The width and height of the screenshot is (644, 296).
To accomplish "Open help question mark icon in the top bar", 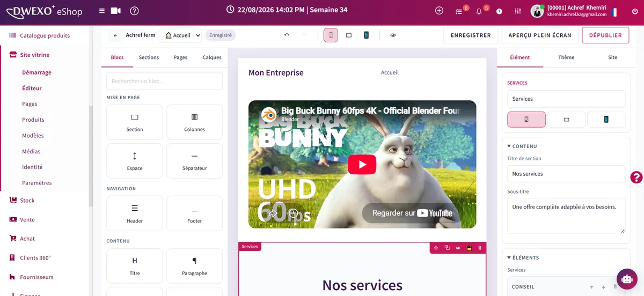I will [134, 11].
